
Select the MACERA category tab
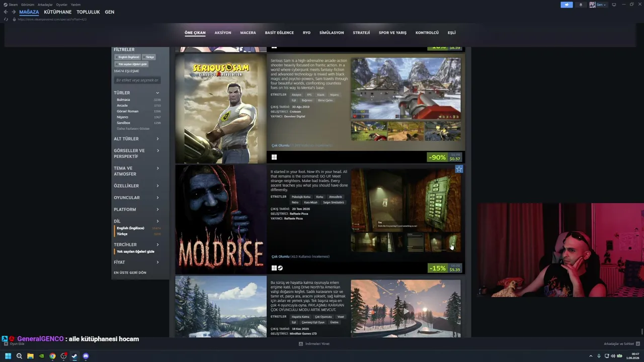(x=248, y=33)
